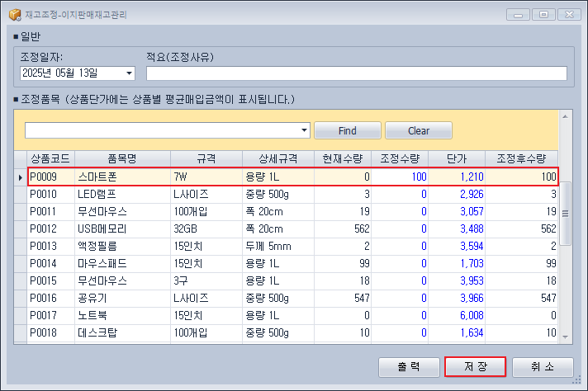Viewport: 588px width, 391px height.
Task: Click the vertical scrollbar thumb of item grid
Action: 565,214
